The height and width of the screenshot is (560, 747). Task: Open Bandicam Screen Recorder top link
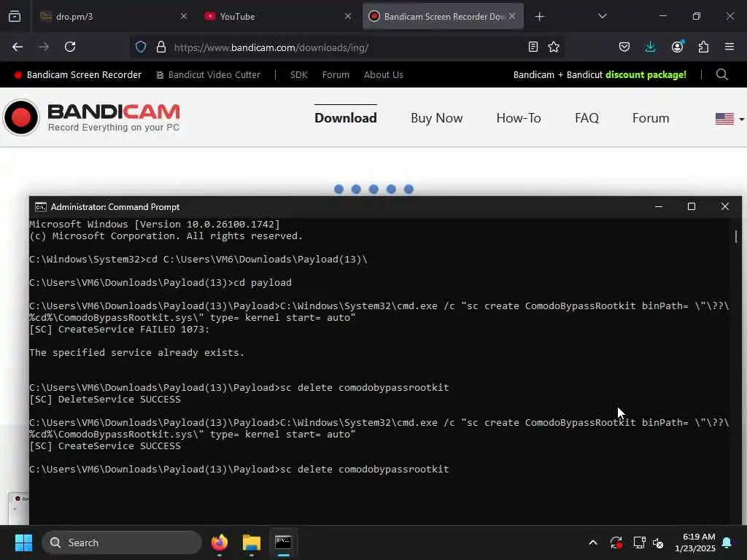pos(77,75)
